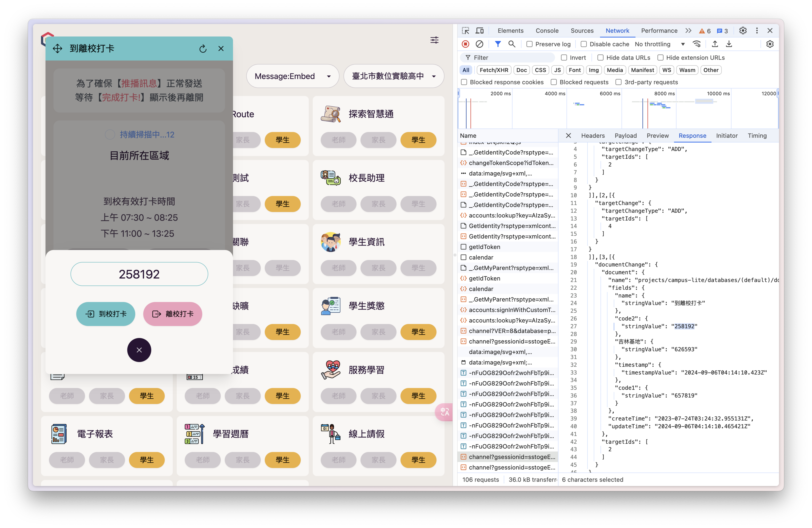812x528 pixels.
Task: Click the code input showing 258192
Action: (x=139, y=274)
